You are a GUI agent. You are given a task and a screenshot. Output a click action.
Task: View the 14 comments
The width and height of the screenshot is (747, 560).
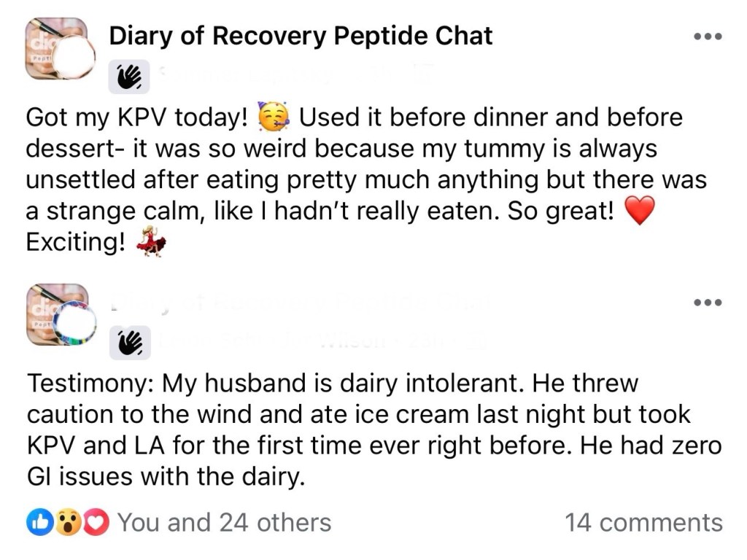pyautogui.click(x=643, y=522)
